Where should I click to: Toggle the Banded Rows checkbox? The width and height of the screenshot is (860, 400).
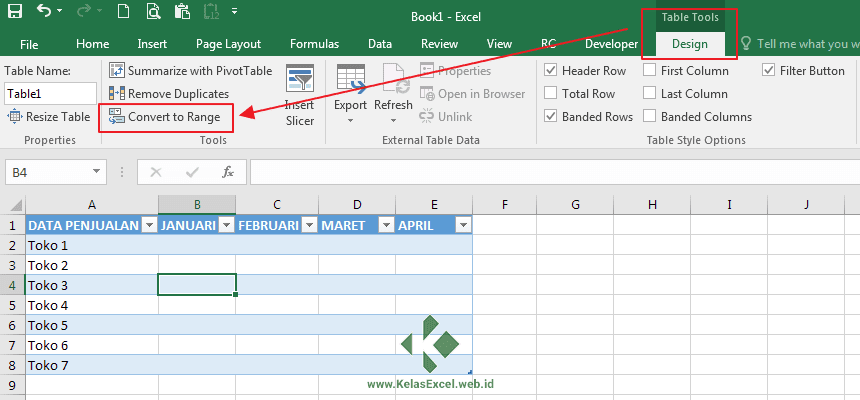pos(551,117)
